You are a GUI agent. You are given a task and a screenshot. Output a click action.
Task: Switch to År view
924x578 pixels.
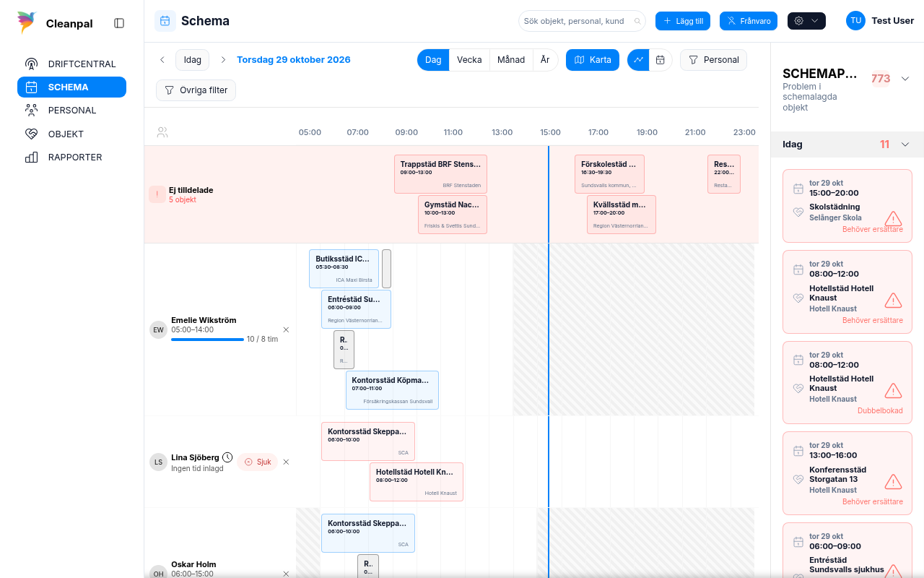pos(545,60)
